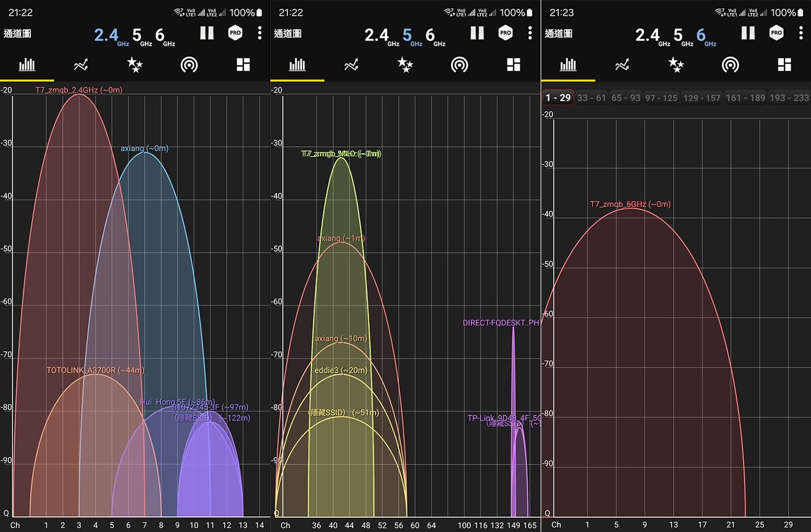
Task: Select 2.4 GHz band in right screen
Action: click(x=652, y=36)
